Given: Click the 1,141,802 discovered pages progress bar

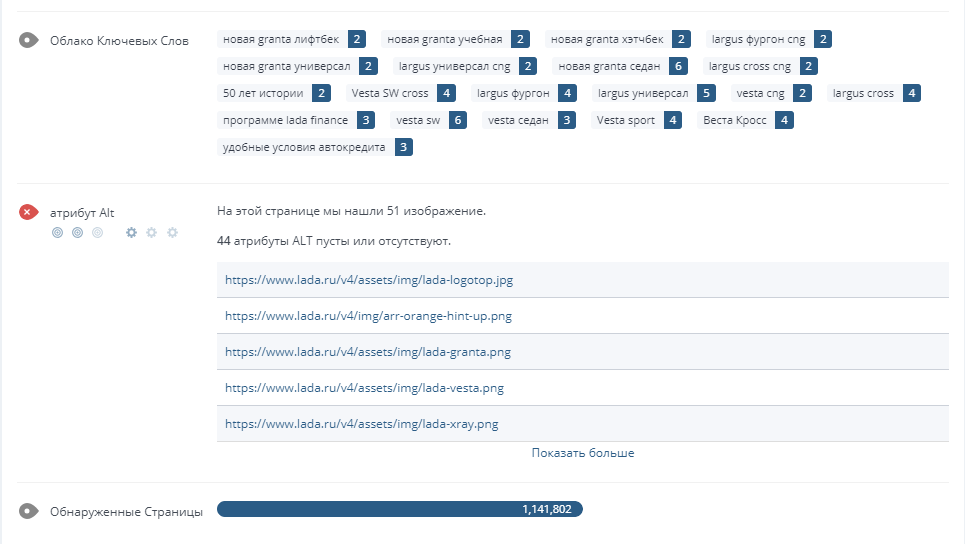Looking at the screenshot, I should [x=399, y=510].
